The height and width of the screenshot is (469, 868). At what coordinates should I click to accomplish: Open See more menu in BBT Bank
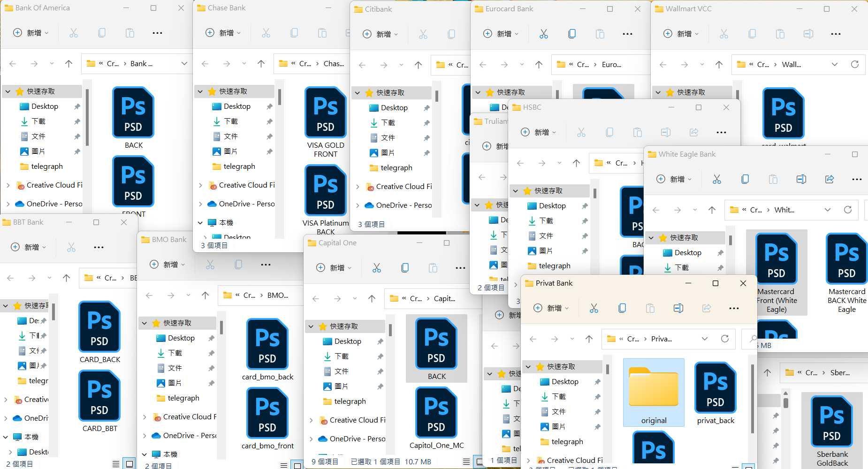coord(99,247)
